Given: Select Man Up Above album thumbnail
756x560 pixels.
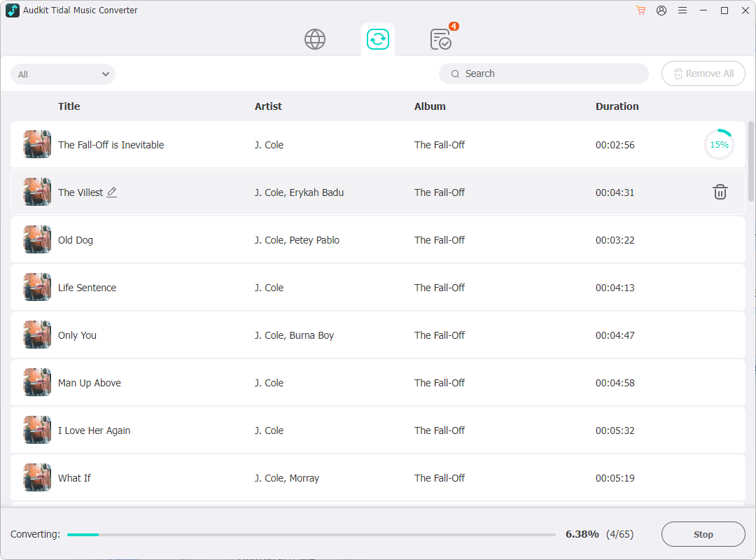Looking at the screenshot, I should point(37,382).
